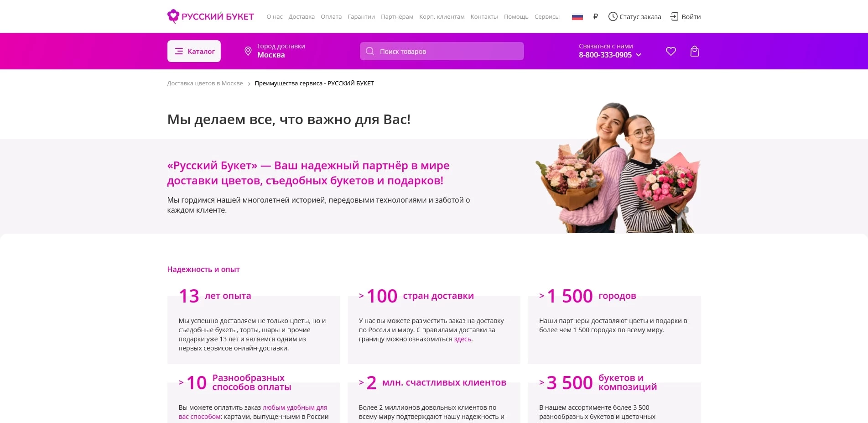
Task: Open the Корп. клиентам page
Action: pyautogui.click(x=442, y=17)
